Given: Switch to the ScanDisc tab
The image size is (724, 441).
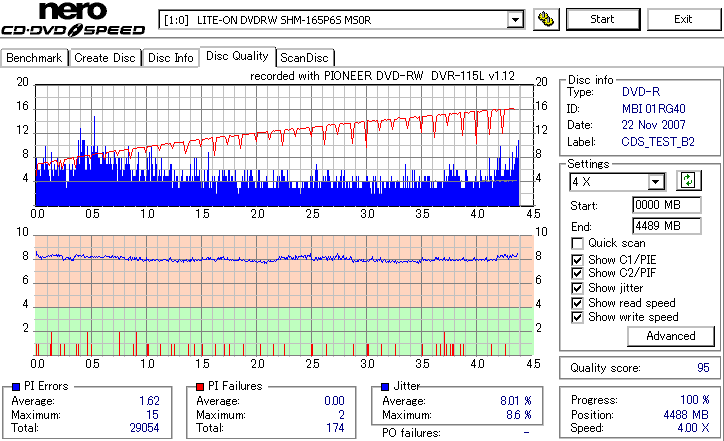Looking at the screenshot, I should [304, 58].
